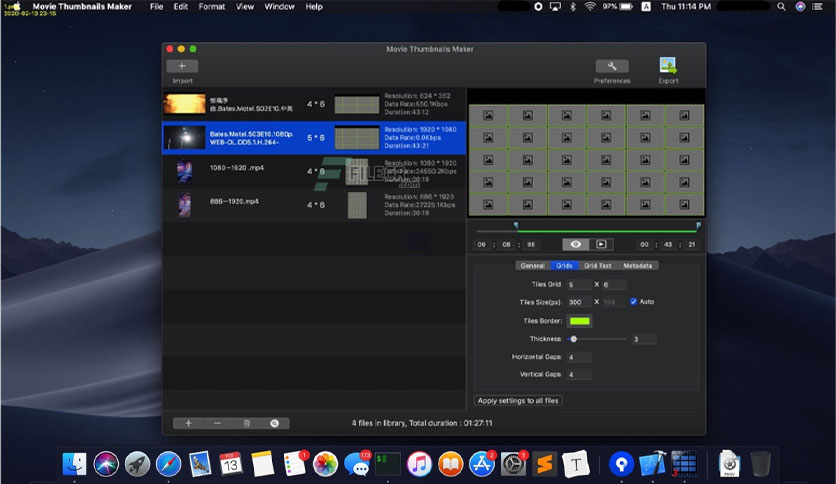Click the trash icon in bottom bar
This screenshot has height=484, width=836.
246,423
